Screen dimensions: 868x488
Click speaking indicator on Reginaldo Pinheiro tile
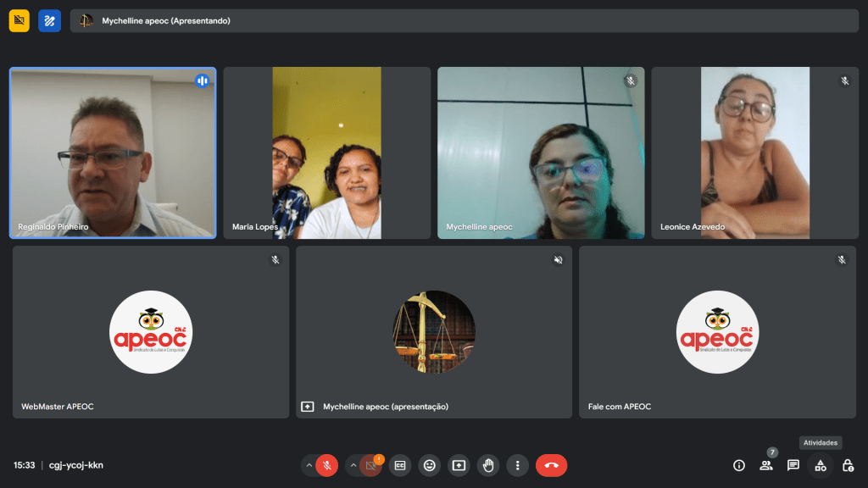202,80
